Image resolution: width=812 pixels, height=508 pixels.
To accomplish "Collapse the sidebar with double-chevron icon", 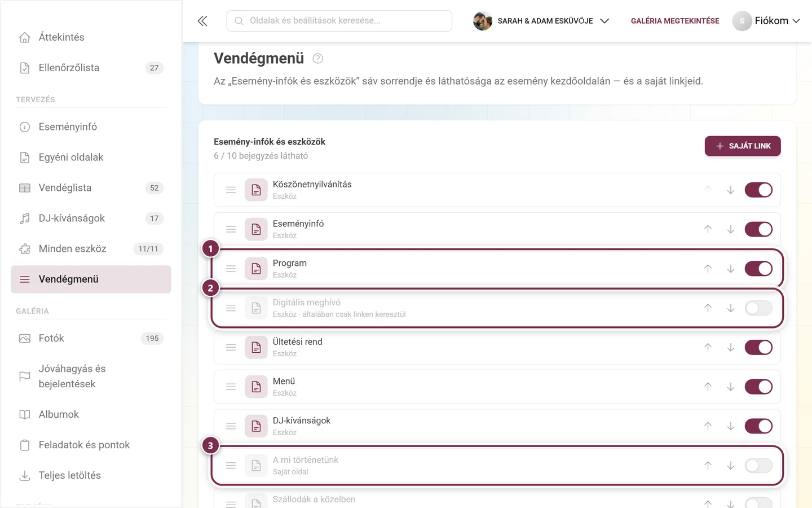I will click(202, 21).
